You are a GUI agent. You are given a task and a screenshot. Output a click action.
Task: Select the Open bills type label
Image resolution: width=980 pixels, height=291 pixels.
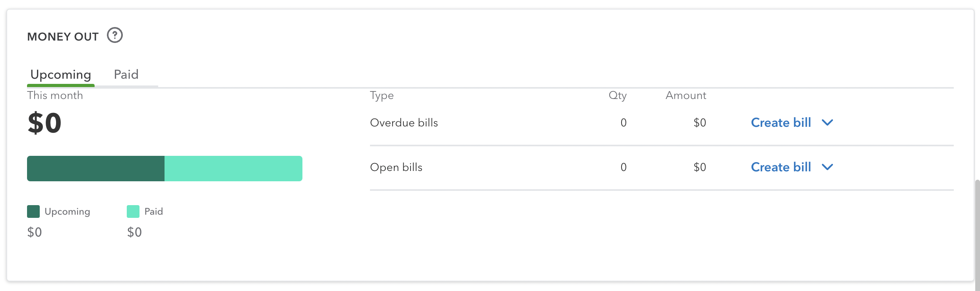tap(396, 167)
